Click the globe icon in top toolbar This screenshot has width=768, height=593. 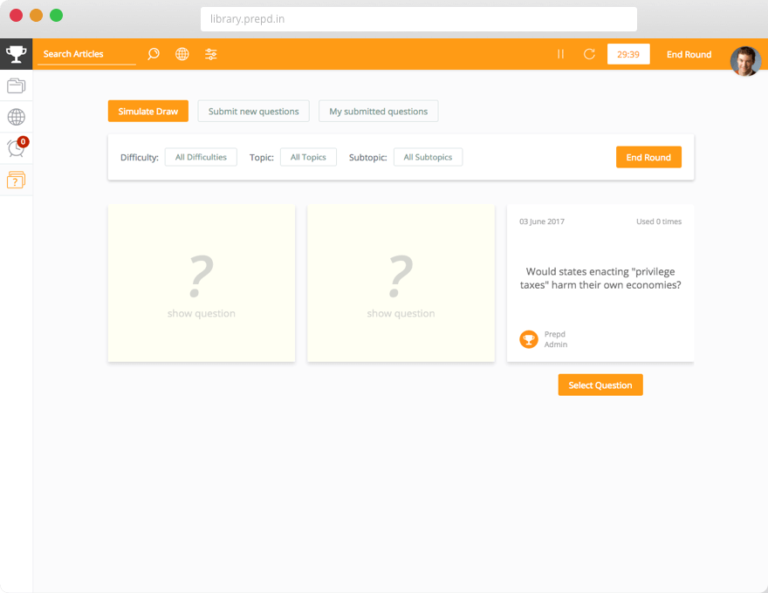pos(182,54)
